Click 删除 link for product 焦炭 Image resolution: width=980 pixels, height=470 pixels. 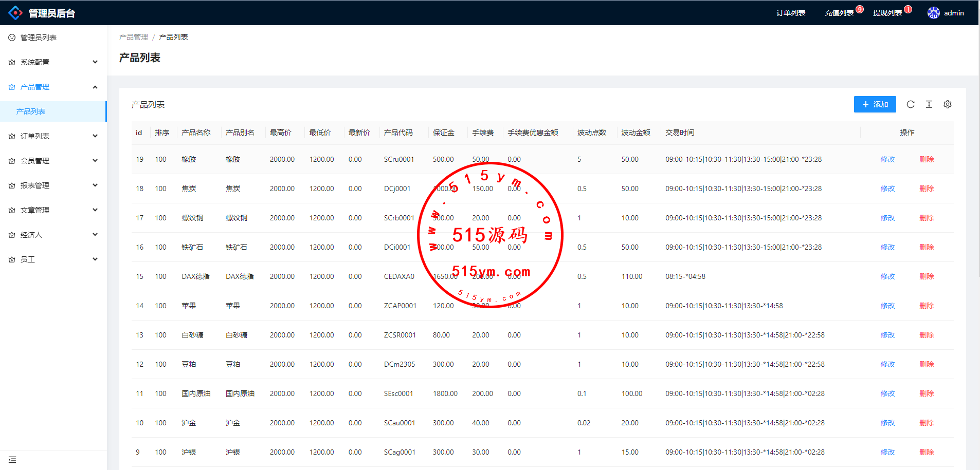tap(926, 189)
